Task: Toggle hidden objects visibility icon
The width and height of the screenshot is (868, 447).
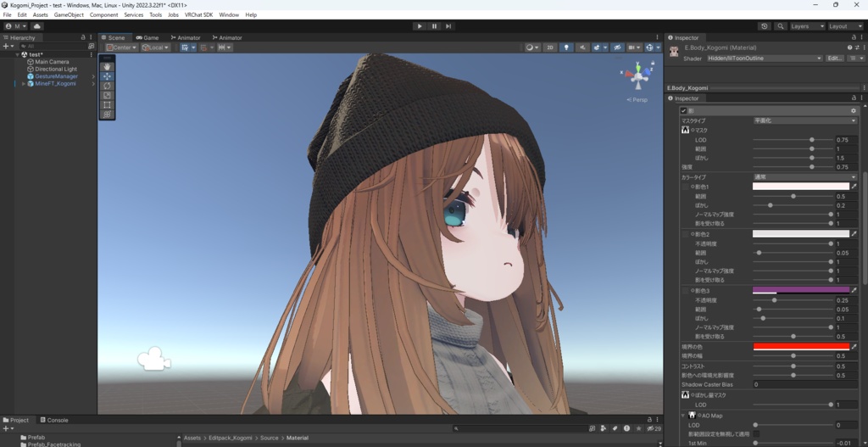Action: click(617, 47)
